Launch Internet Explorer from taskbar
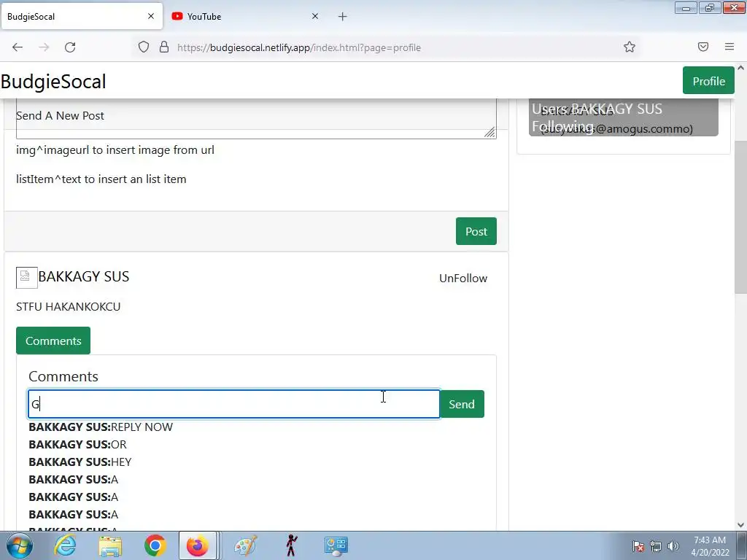This screenshot has height=560, width=747. [65, 545]
